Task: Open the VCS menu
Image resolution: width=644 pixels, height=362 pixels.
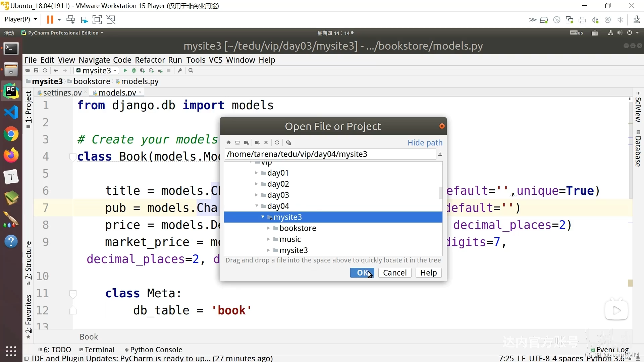Action: (x=216, y=60)
